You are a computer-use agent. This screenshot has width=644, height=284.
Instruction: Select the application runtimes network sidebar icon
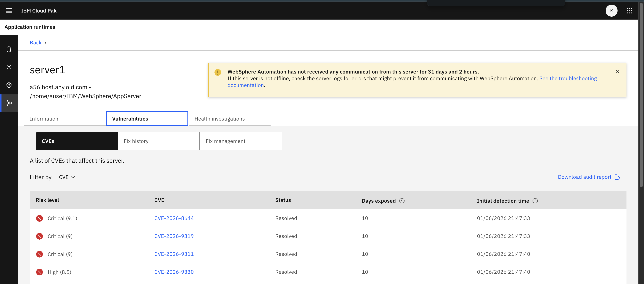(x=9, y=103)
